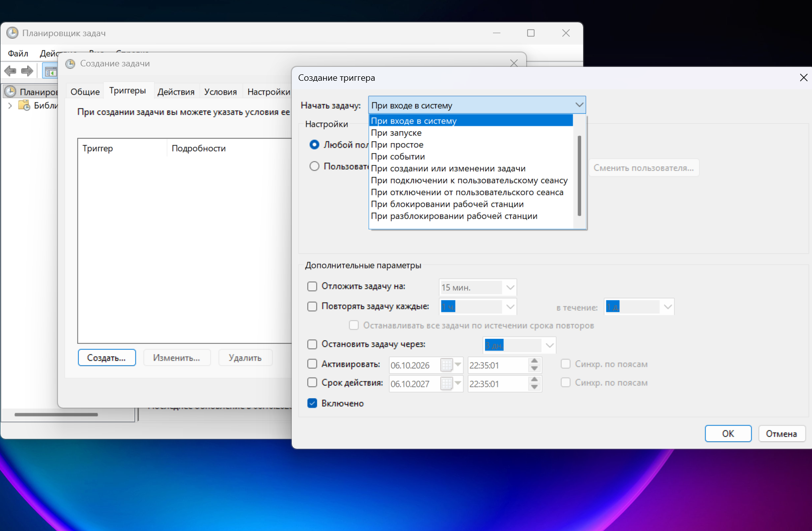Click the Task Scheduler horizontal scrollbar thumb
Screen dimensions: 812x531
point(56,415)
